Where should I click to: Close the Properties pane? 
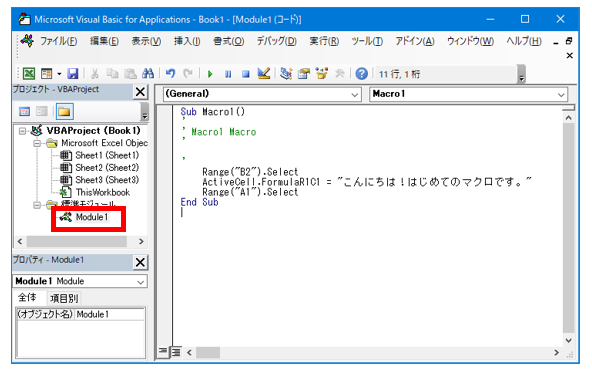(x=140, y=262)
